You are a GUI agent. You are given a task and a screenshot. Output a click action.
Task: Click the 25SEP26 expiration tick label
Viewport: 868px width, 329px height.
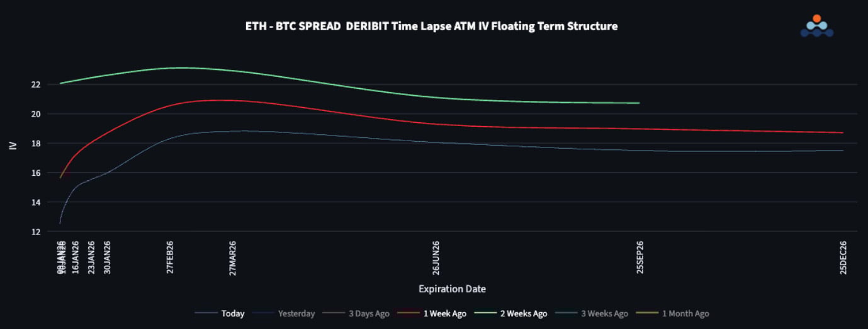coord(640,258)
